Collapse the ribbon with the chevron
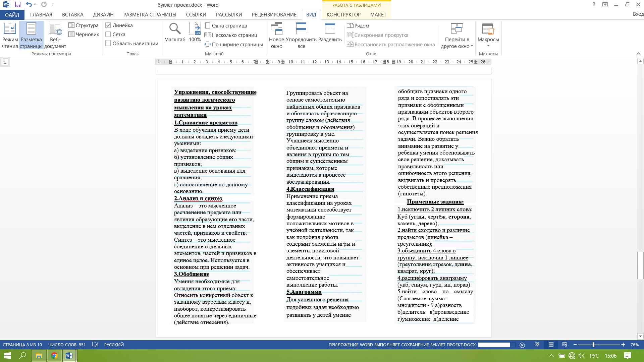Screen dimensions: 644x362 coord(638,54)
